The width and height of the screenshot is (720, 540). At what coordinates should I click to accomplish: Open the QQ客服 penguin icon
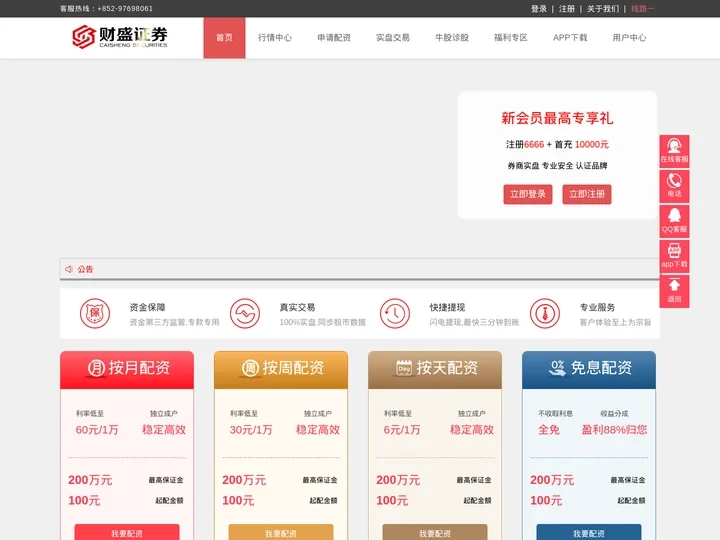point(674,221)
